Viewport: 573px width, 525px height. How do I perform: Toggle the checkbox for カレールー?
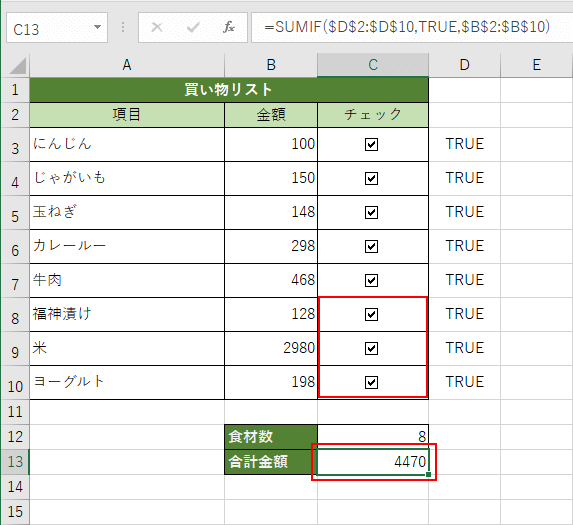click(371, 247)
